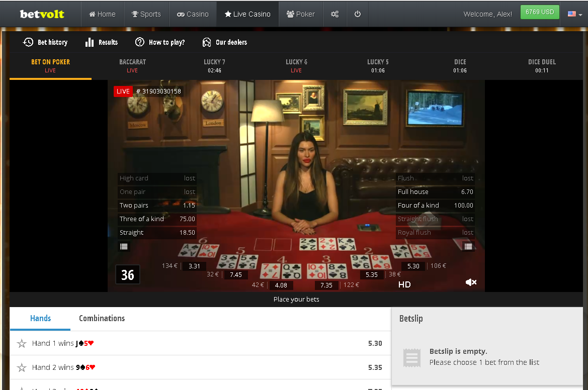This screenshot has height=390, width=588.
Task: Star the Hand 2 wins bet
Action: click(x=22, y=368)
